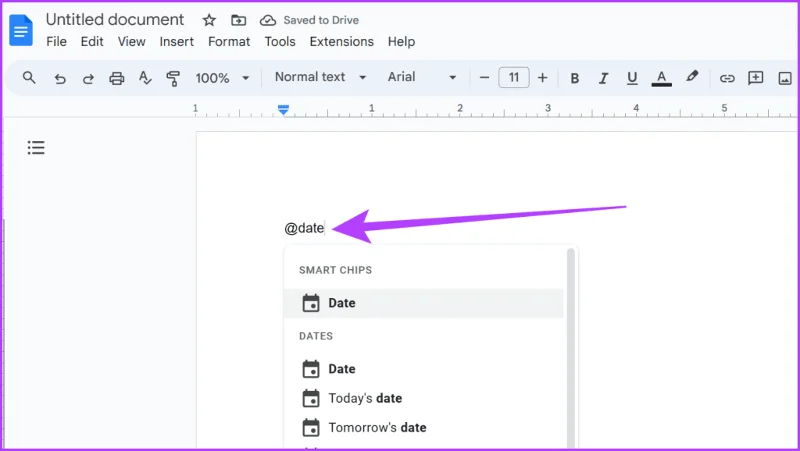Open the Google Docs home icon
800x451 pixels.
tap(21, 30)
